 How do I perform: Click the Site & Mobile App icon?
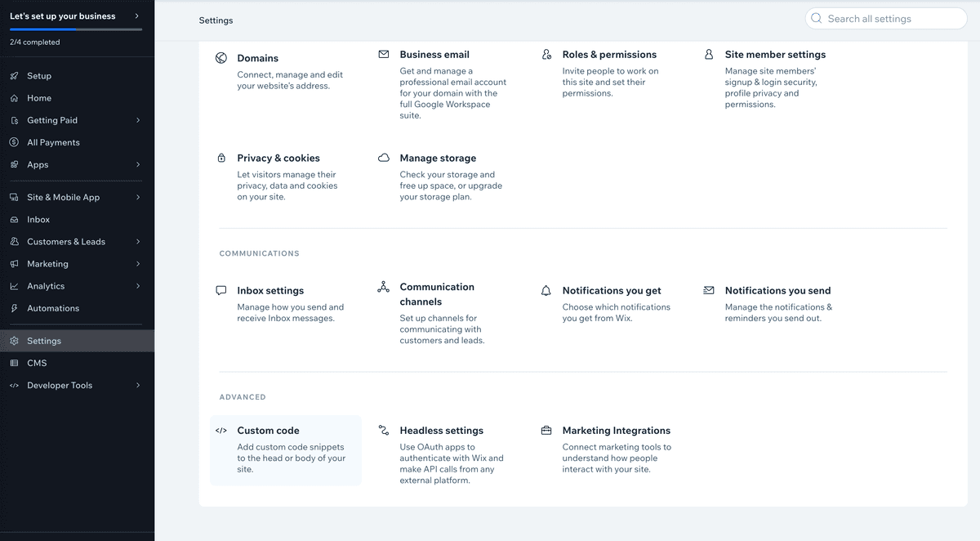point(14,197)
